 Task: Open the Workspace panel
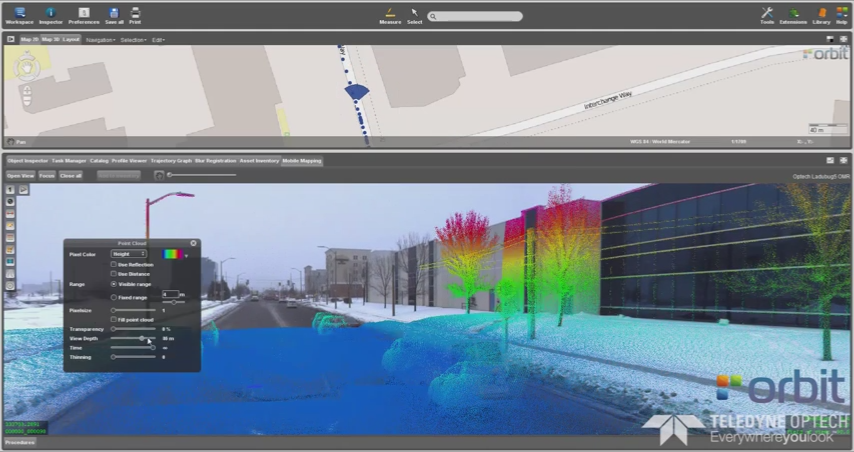pos(19,13)
